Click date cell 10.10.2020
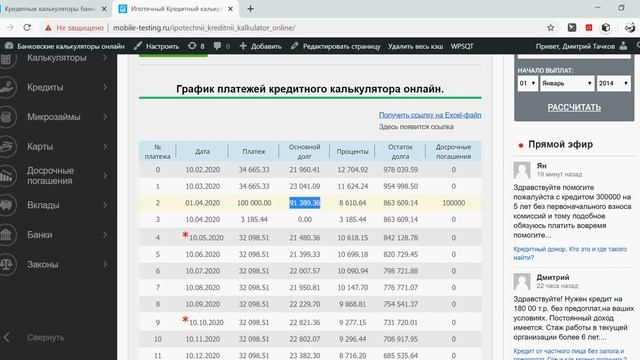640x360 pixels. (206, 322)
